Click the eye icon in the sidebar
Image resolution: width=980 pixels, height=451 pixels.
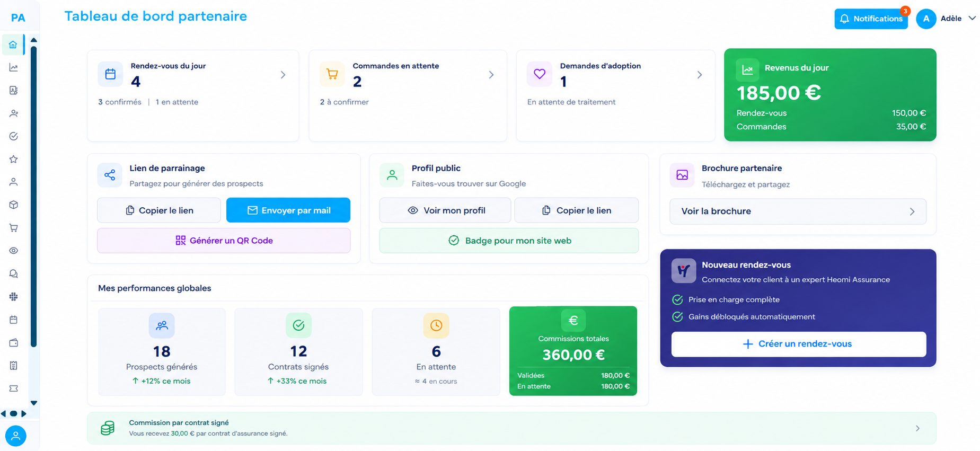pos(14,251)
